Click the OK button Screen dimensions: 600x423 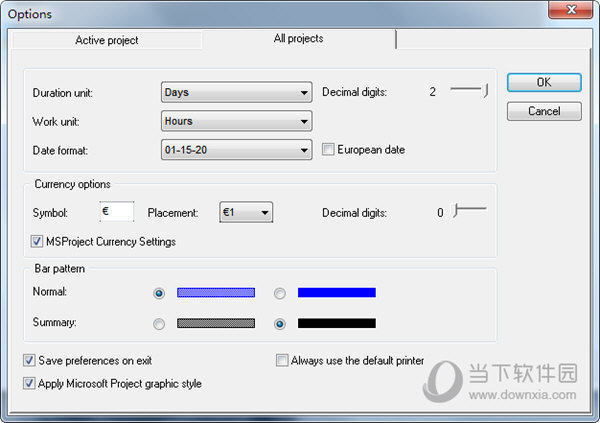coord(544,82)
